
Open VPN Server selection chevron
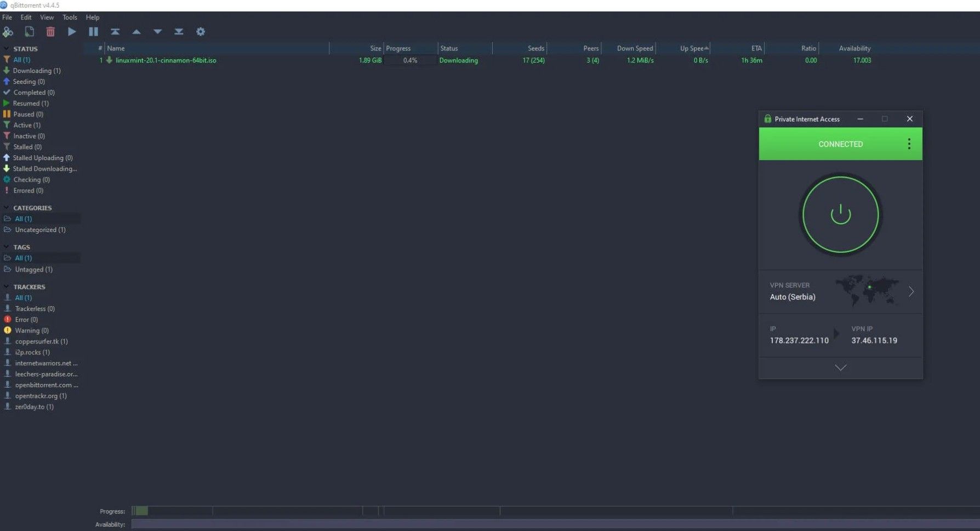click(x=911, y=291)
